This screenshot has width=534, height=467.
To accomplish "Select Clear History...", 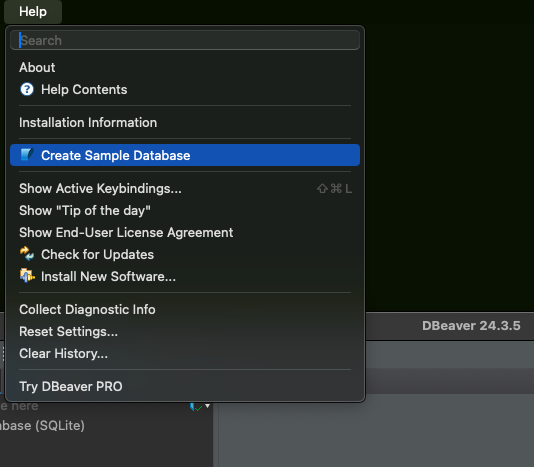I will click(x=185, y=354).
